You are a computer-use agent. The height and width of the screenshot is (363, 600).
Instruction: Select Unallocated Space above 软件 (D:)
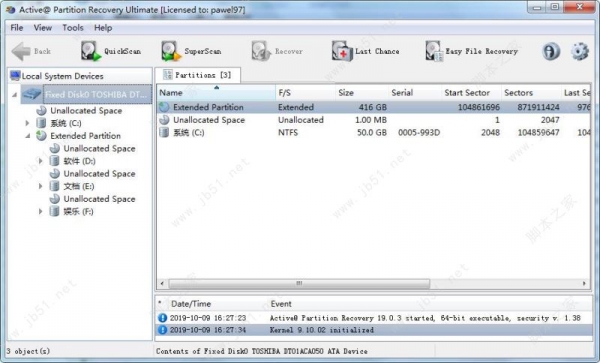(x=99, y=148)
